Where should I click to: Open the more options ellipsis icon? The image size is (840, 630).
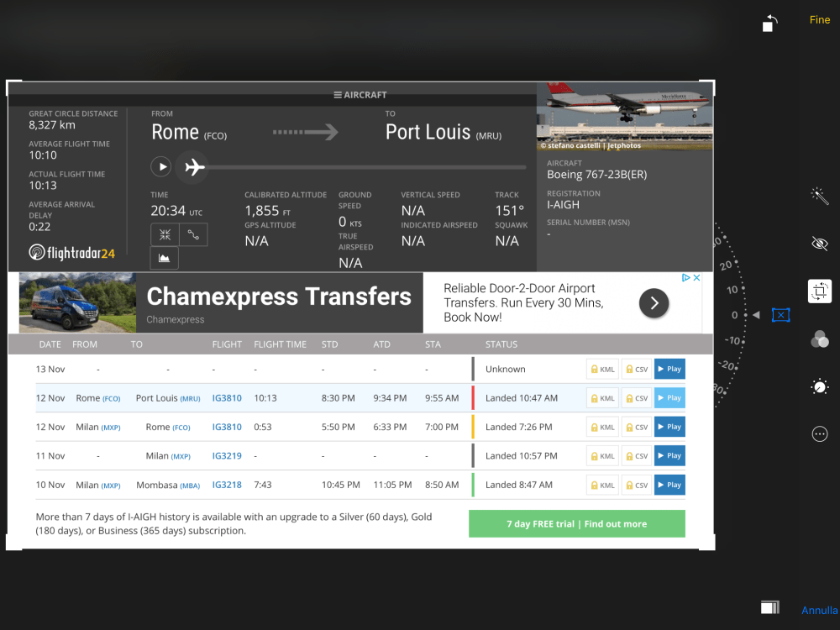click(x=820, y=434)
